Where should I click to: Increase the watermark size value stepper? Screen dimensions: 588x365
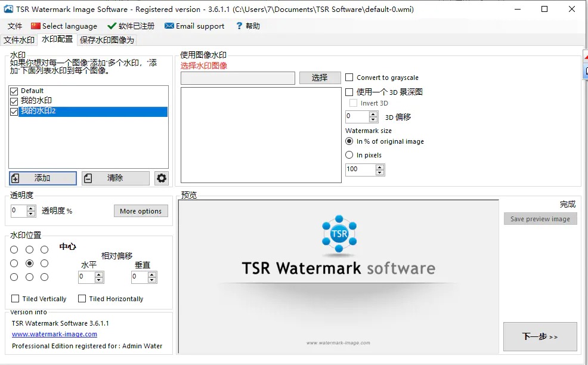380,167
